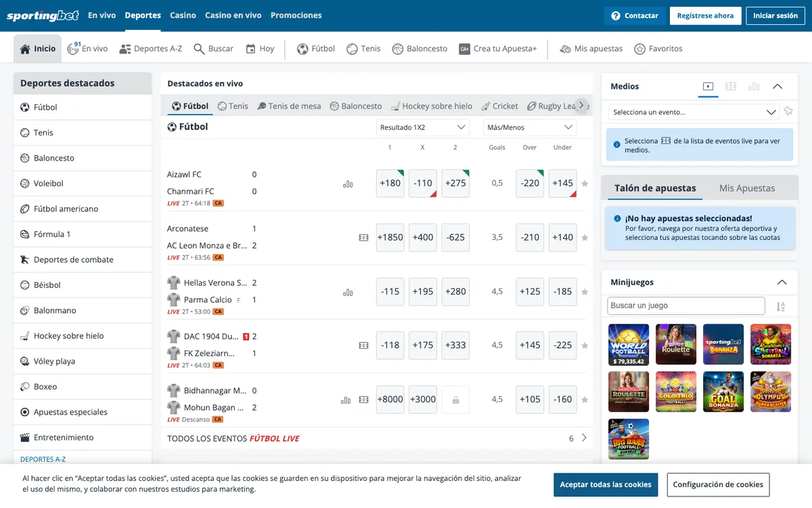812x508 pixels.
Task: Open stats bars icon for Bidhannagar match
Action: tap(346, 400)
